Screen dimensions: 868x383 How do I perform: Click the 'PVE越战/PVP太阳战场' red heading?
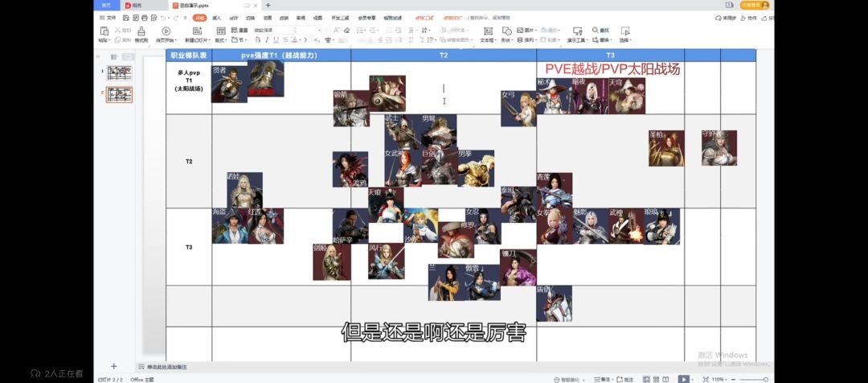tap(612, 69)
